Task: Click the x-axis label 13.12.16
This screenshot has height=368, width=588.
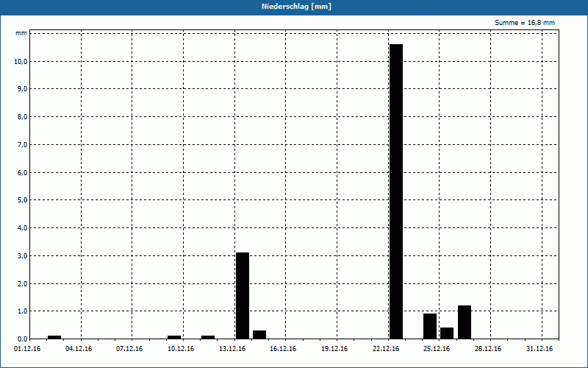Action: (x=232, y=349)
